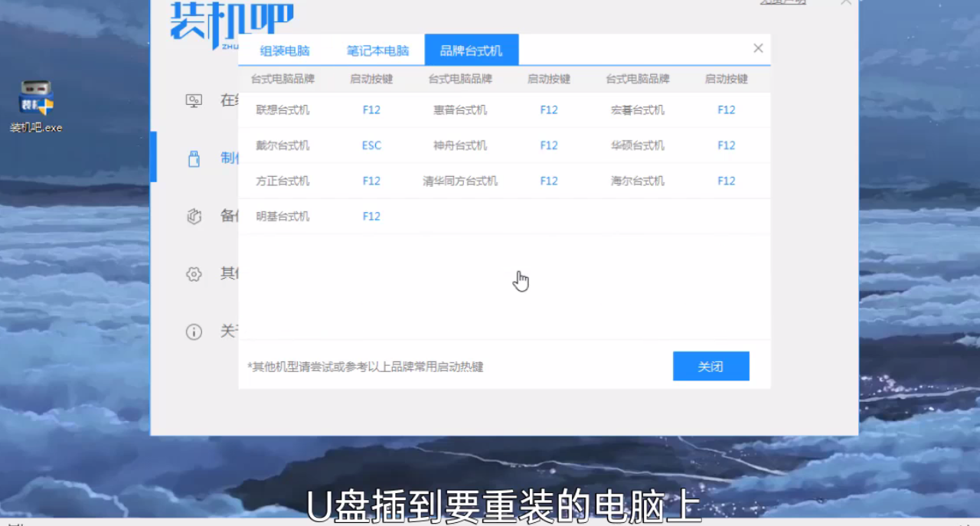Click the 惠普台式机 cell
The width and height of the screenshot is (980, 526).
(460, 109)
